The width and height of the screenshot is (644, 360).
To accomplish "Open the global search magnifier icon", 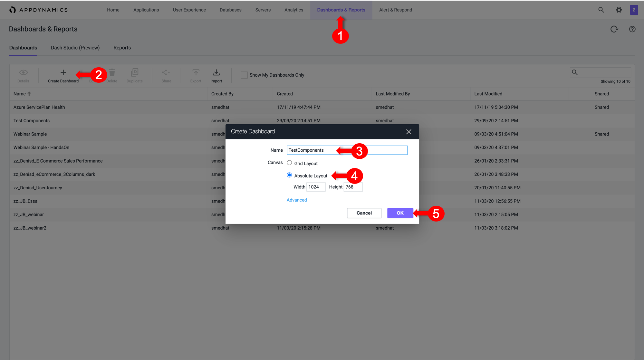I will (601, 10).
